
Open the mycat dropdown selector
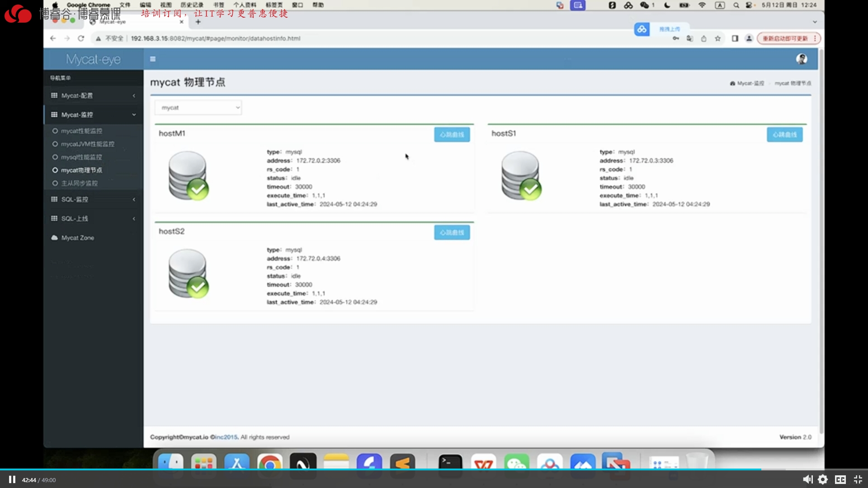point(198,108)
